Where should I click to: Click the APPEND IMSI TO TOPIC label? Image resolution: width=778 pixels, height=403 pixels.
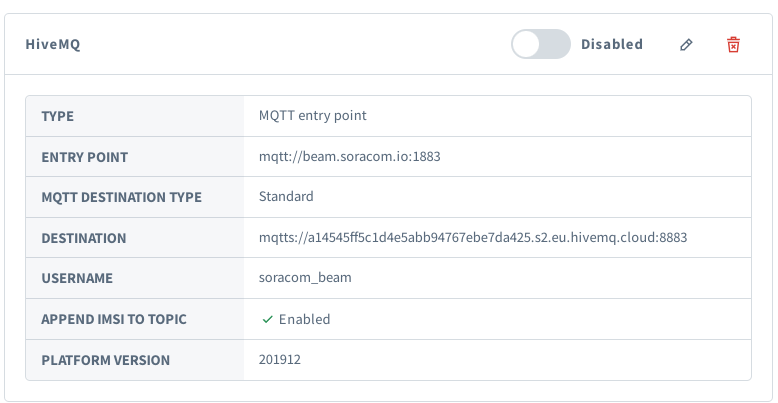[x=114, y=320]
